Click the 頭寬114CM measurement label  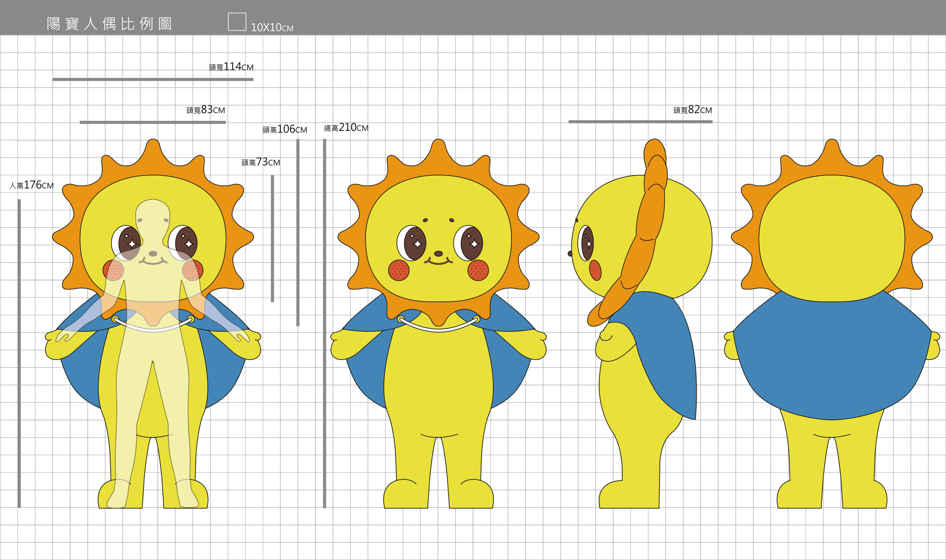[231, 67]
